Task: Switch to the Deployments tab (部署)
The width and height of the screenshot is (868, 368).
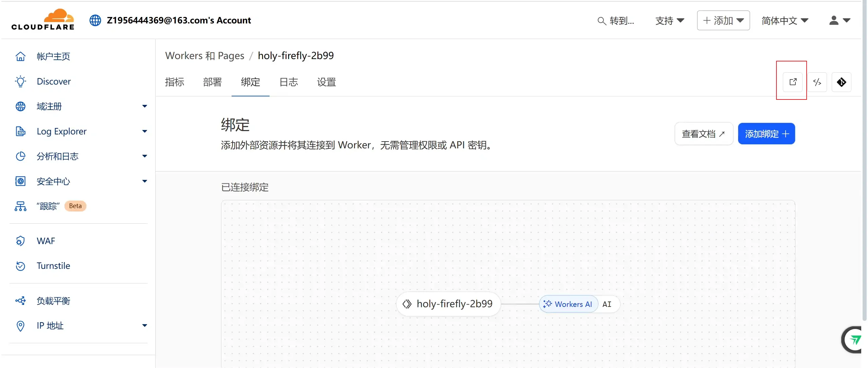Action: [212, 82]
